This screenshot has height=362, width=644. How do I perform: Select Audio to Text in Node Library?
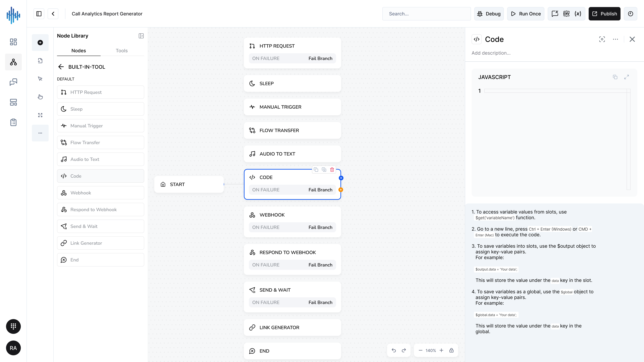[x=101, y=159]
